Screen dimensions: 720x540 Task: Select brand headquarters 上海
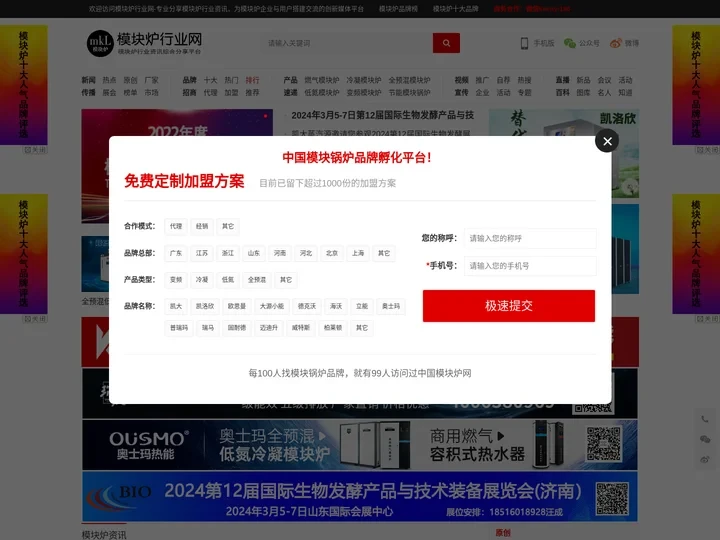point(358,253)
